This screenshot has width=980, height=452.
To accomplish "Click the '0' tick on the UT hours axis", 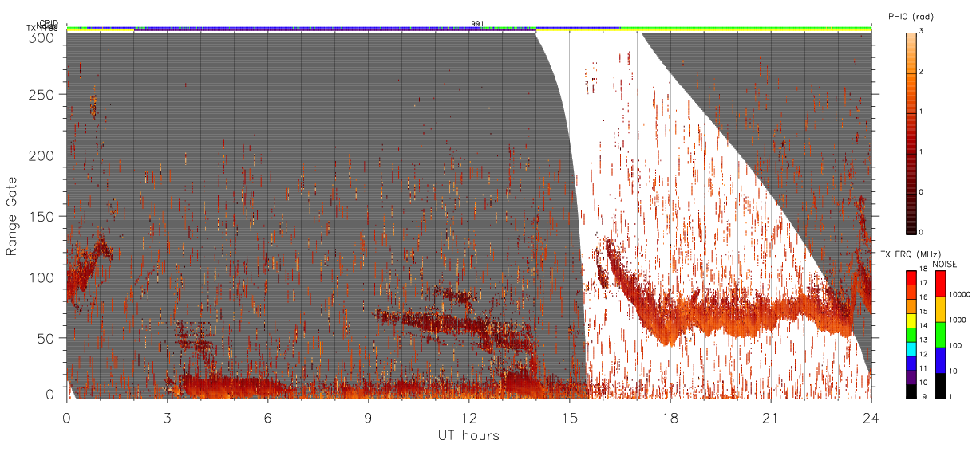I will coord(66,418).
